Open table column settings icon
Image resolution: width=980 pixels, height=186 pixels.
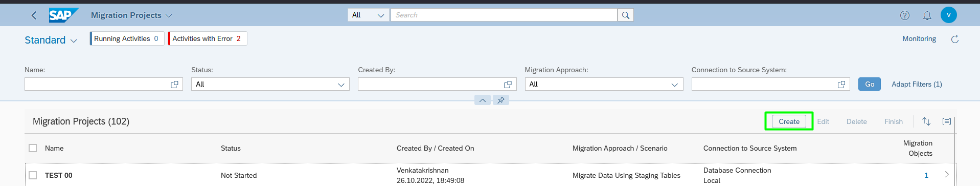click(x=947, y=121)
